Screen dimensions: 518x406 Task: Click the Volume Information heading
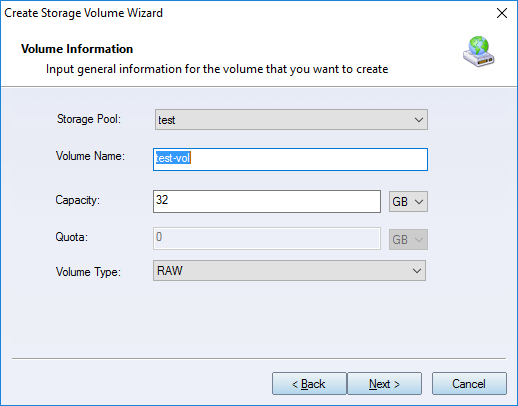tap(77, 49)
